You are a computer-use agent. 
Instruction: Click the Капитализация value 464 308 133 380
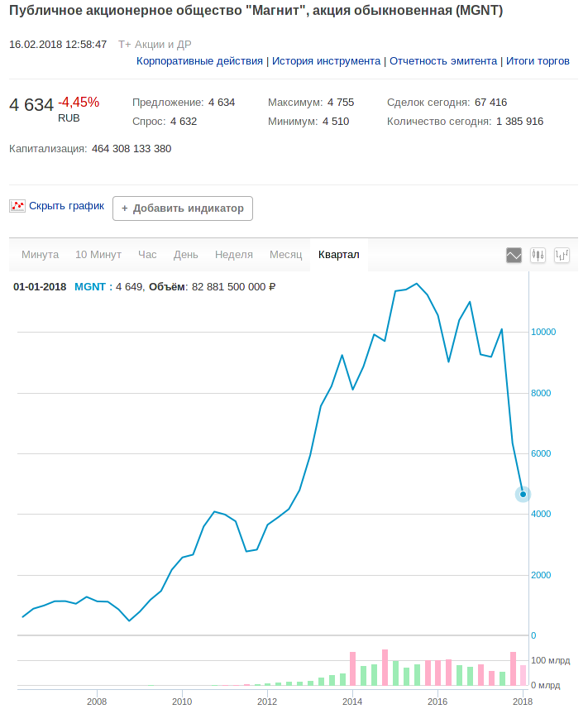point(131,149)
